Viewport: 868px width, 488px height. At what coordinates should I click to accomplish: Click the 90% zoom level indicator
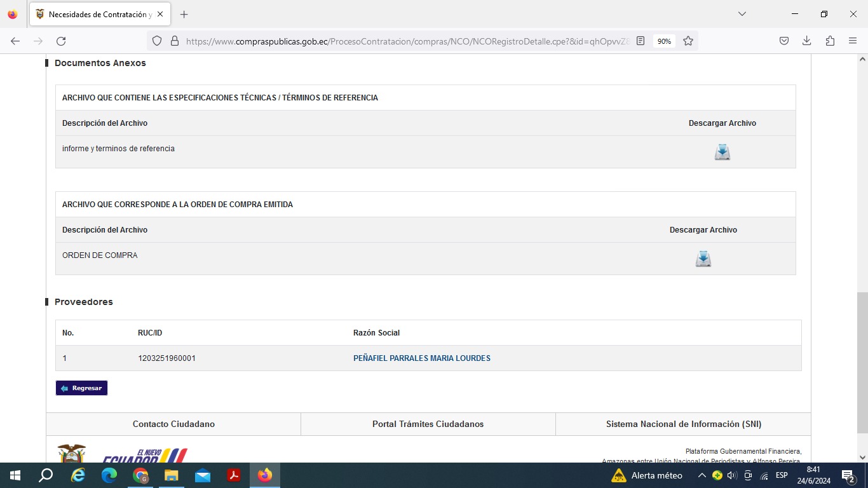(664, 41)
